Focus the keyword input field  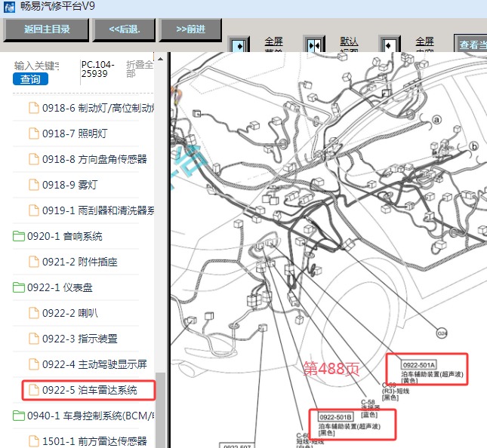[37, 66]
